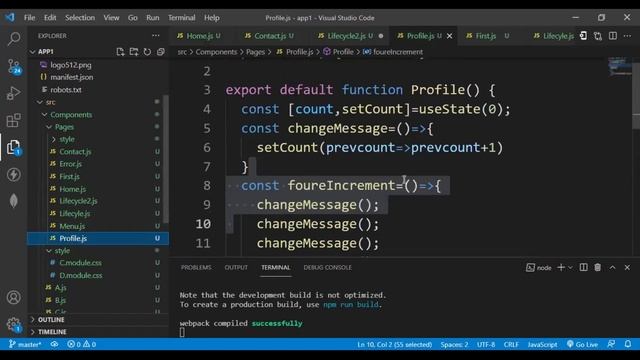The image size is (640, 360).
Task: Open the File menu
Action: tap(29, 18)
